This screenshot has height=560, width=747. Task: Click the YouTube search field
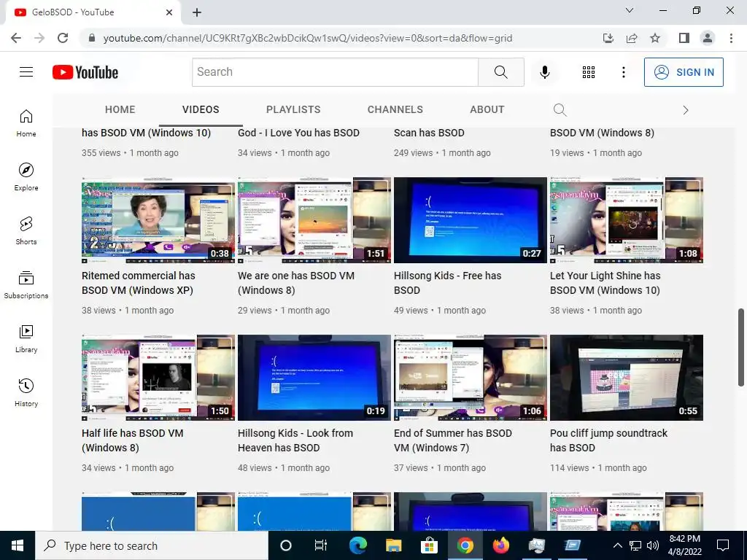click(335, 72)
